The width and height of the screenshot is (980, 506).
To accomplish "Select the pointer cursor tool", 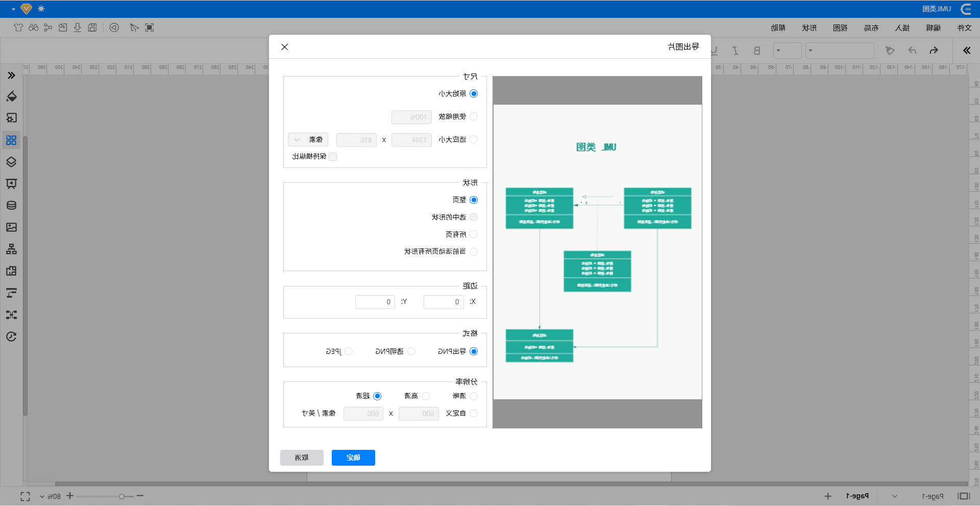I will tap(134, 28).
